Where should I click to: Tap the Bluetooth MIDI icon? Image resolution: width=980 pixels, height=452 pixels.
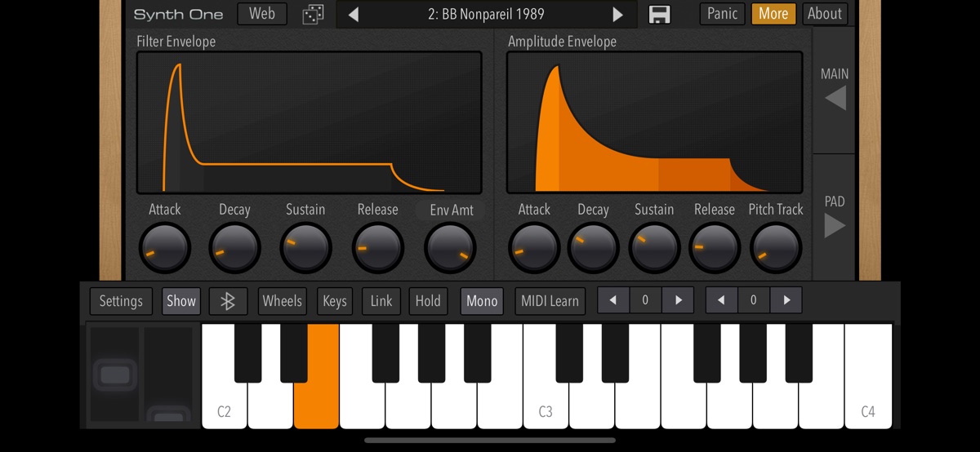click(228, 301)
